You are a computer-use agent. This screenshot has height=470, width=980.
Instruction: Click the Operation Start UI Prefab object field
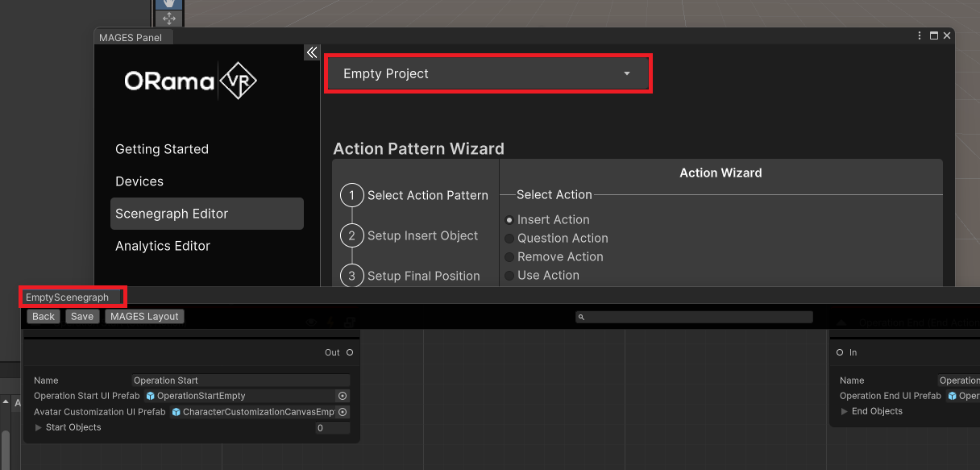(x=247, y=396)
